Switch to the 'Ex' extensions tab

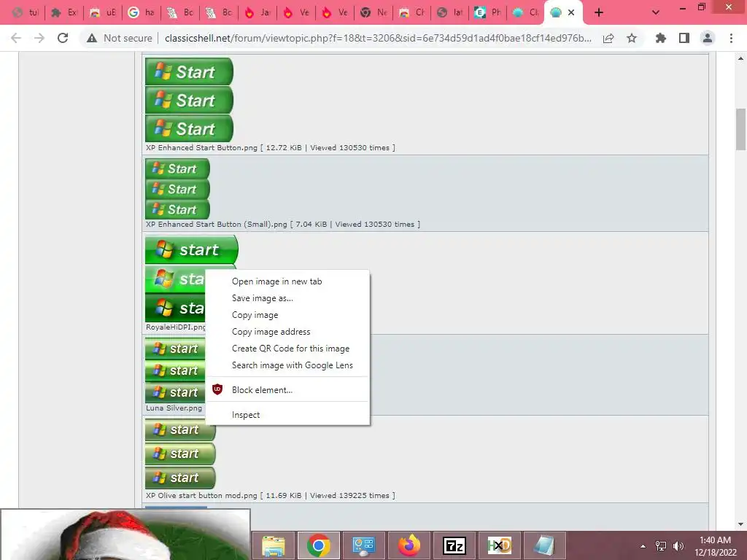click(x=64, y=13)
